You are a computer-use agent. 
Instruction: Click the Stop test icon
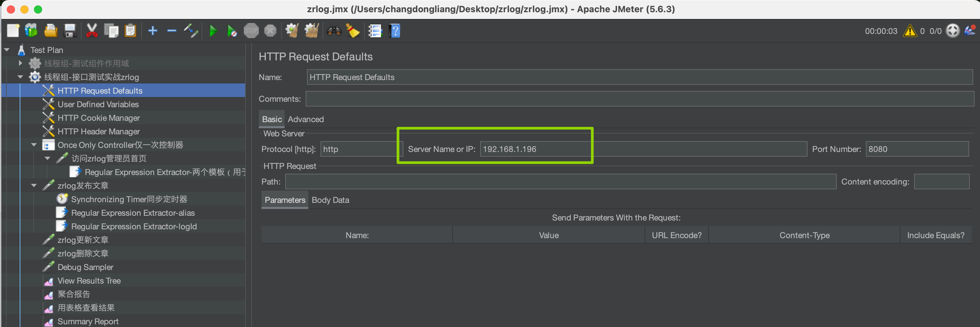click(x=251, y=31)
